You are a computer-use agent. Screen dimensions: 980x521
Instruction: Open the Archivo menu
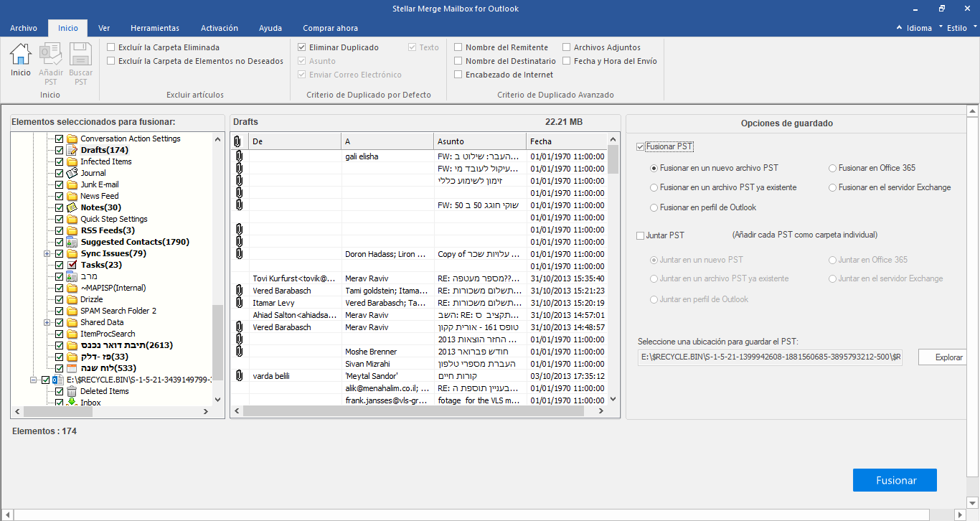(x=24, y=28)
